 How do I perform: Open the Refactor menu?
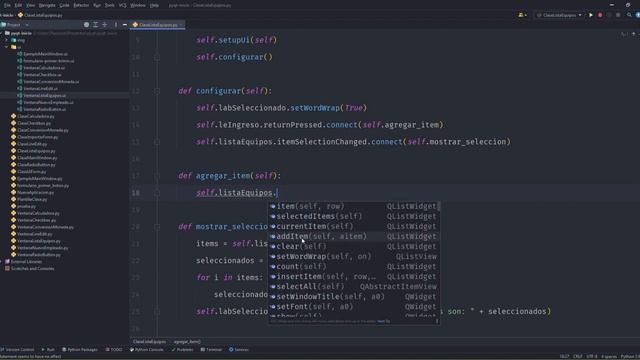click(x=81, y=5)
